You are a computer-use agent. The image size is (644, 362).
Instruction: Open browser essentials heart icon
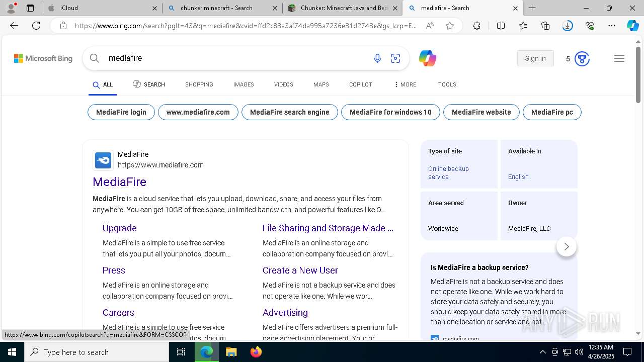click(x=590, y=26)
